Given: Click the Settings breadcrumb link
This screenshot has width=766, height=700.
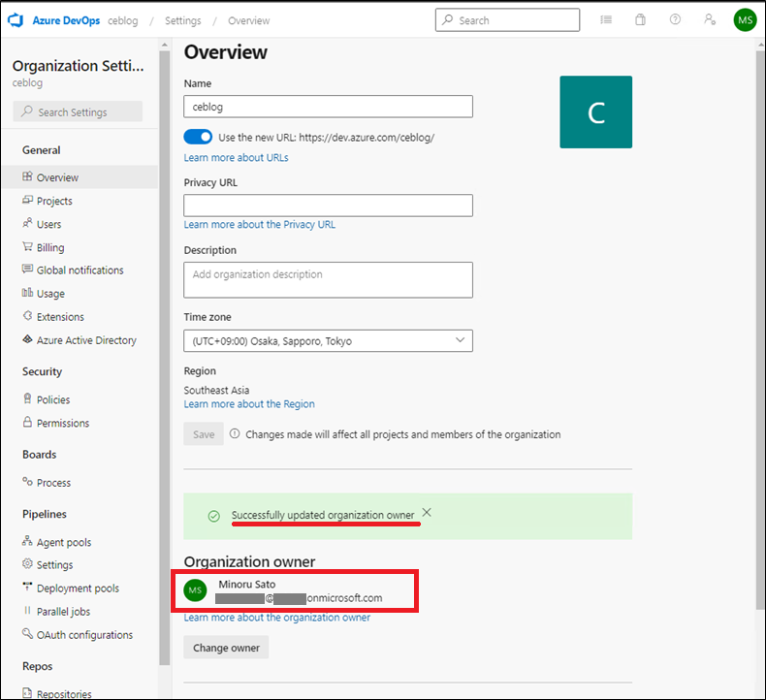Looking at the screenshot, I should click(182, 20).
